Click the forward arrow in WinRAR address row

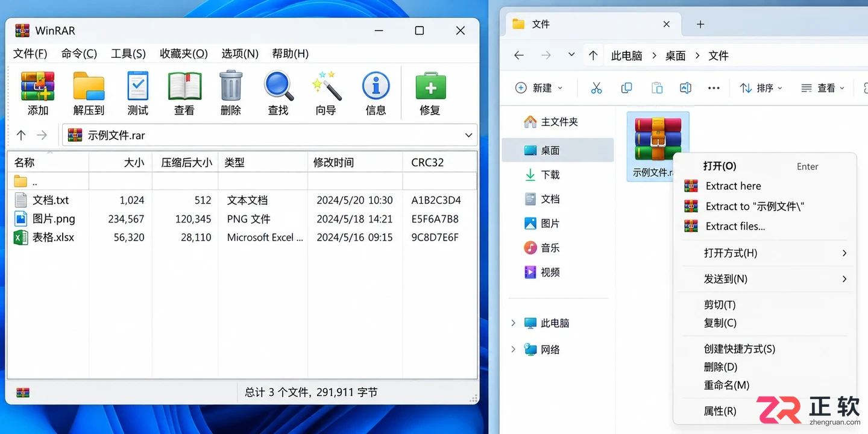(42, 135)
